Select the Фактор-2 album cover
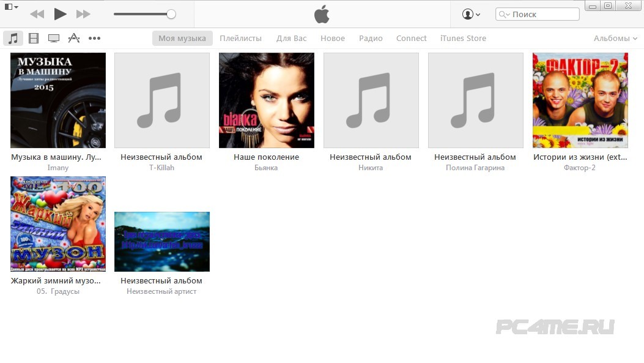 pos(580,100)
